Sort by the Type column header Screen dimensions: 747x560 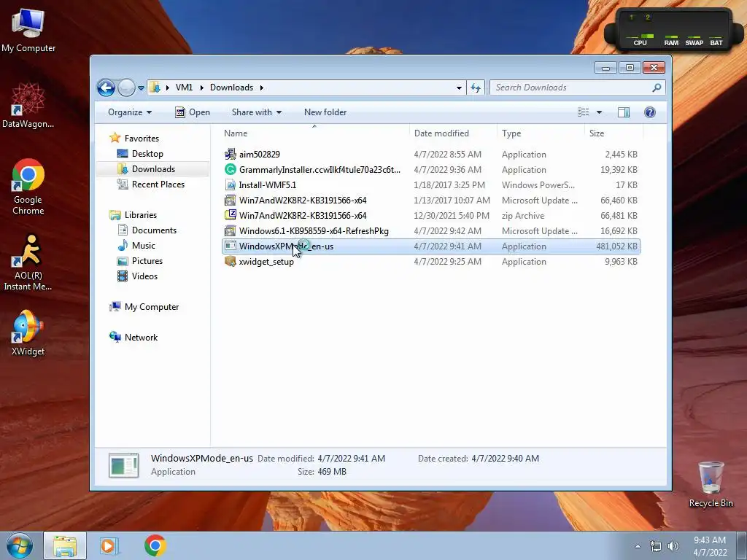point(511,133)
